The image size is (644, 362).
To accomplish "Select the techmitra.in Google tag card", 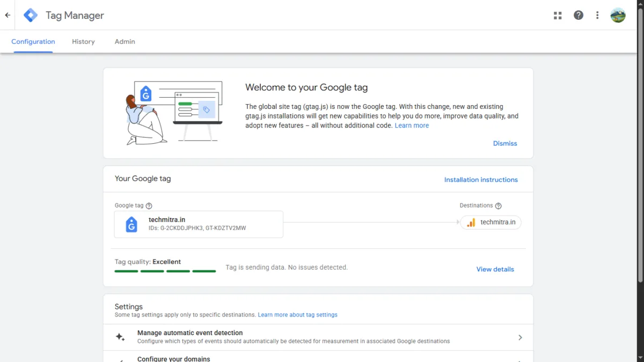I will (x=199, y=224).
